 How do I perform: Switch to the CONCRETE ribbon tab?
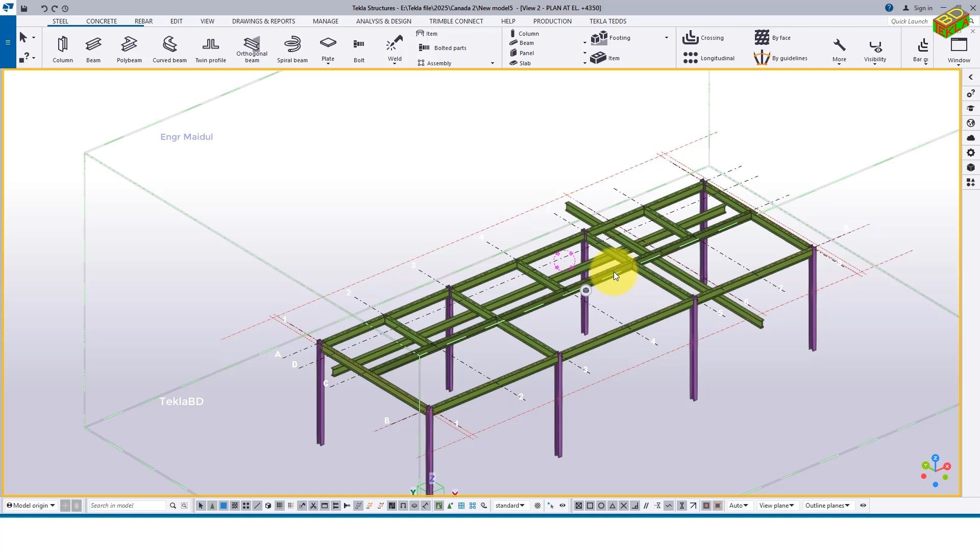tap(102, 21)
